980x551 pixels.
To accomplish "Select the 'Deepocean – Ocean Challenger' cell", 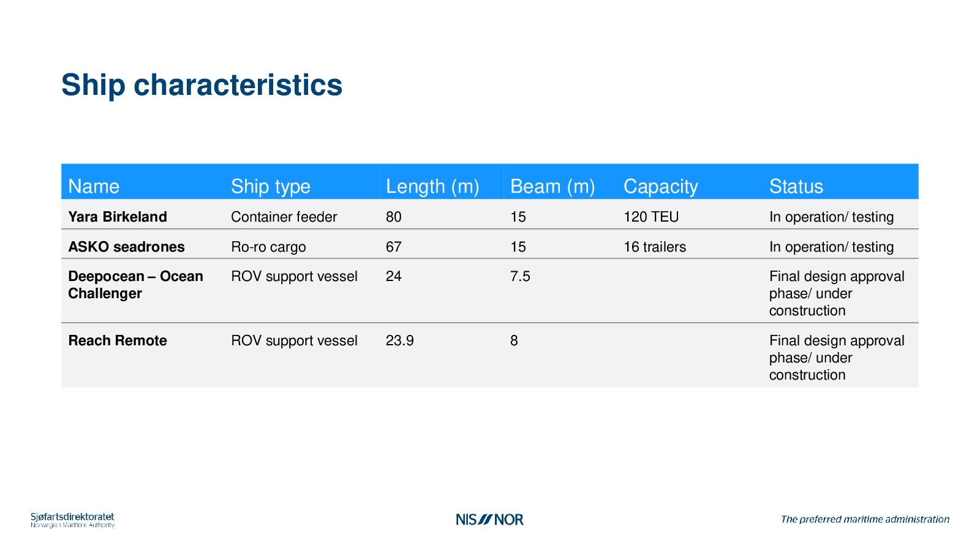I will tap(135, 285).
